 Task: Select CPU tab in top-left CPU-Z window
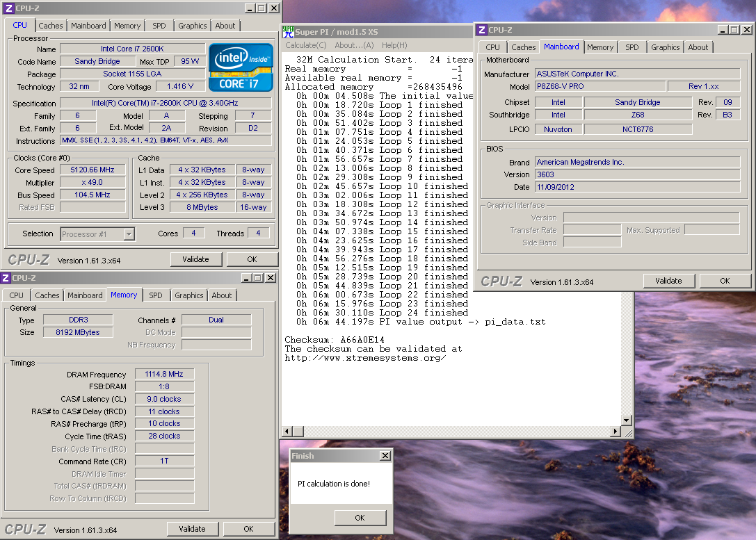coord(19,25)
